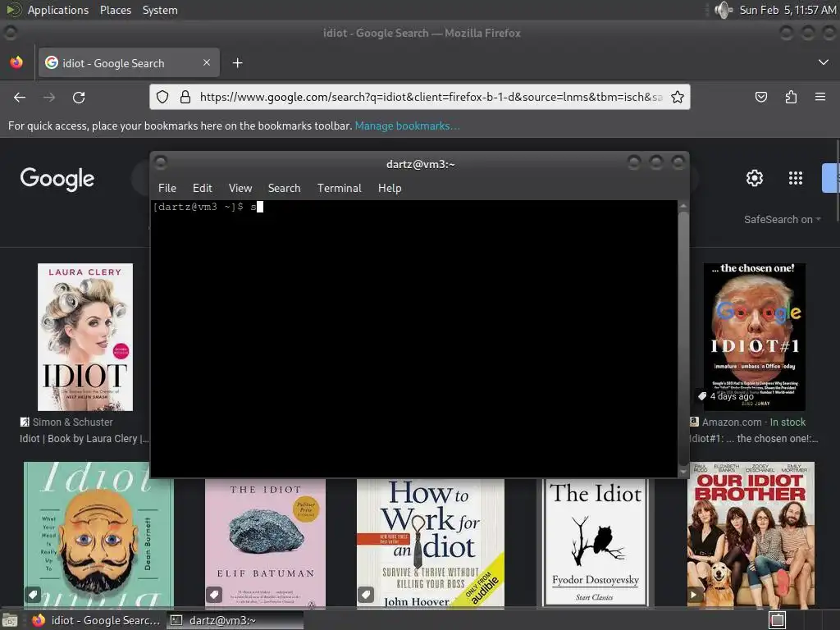Open the Places menu
The width and height of the screenshot is (840, 630).
(x=115, y=10)
